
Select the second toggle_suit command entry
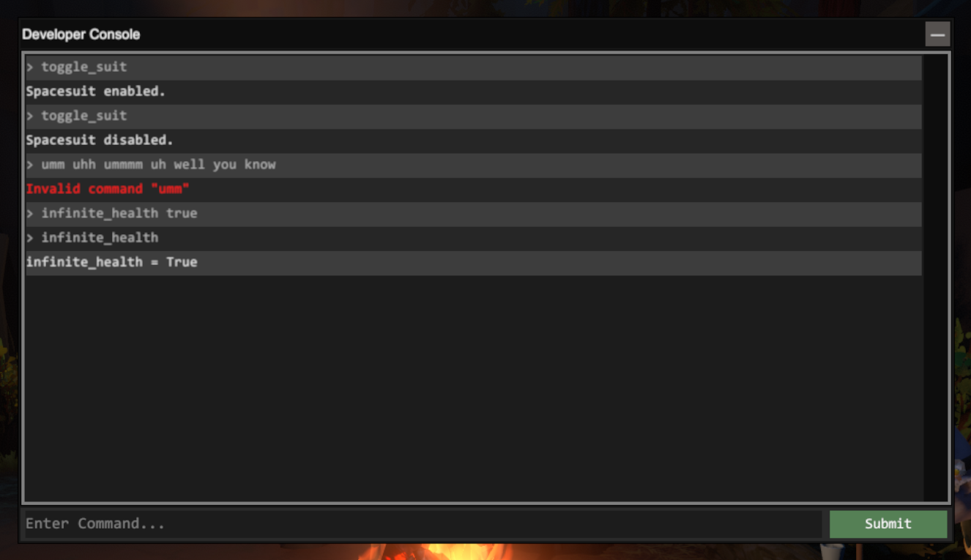473,116
